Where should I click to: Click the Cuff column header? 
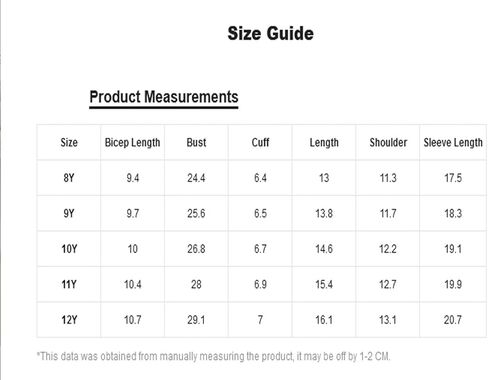coord(260,143)
